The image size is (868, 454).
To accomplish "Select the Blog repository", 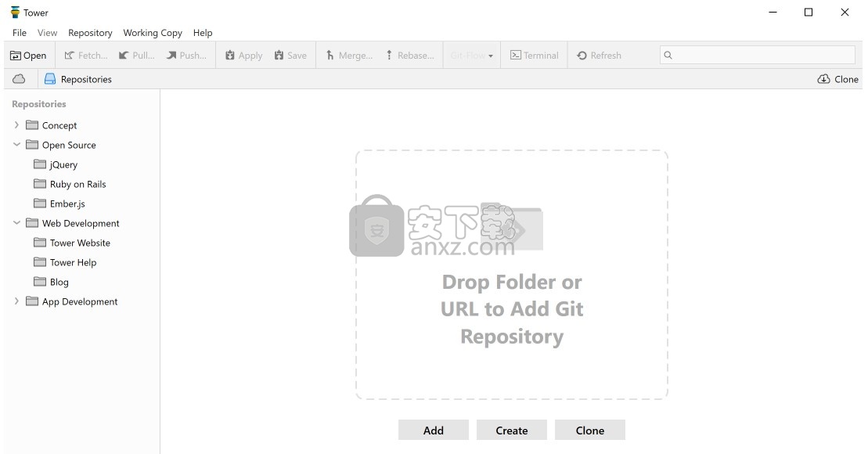I will pyautogui.click(x=51, y=282).
